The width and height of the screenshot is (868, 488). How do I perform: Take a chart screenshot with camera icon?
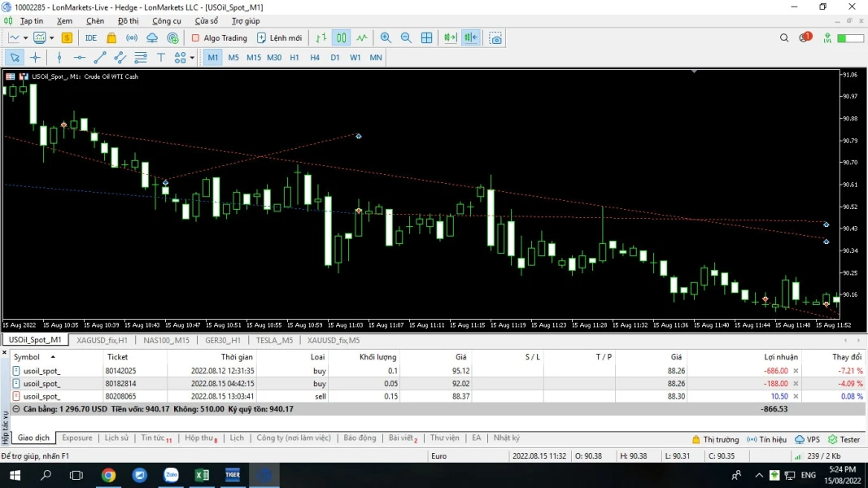point(495,38)
